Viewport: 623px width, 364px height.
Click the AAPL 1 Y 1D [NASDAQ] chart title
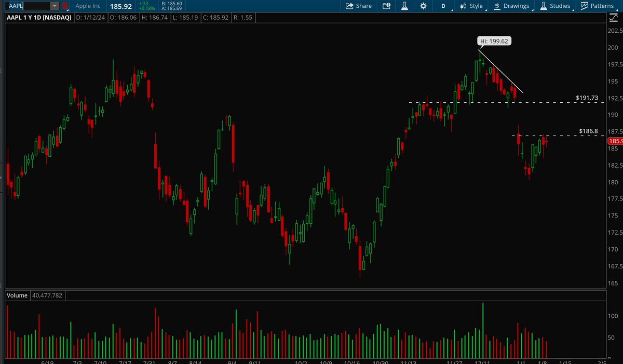pos(39,18)
